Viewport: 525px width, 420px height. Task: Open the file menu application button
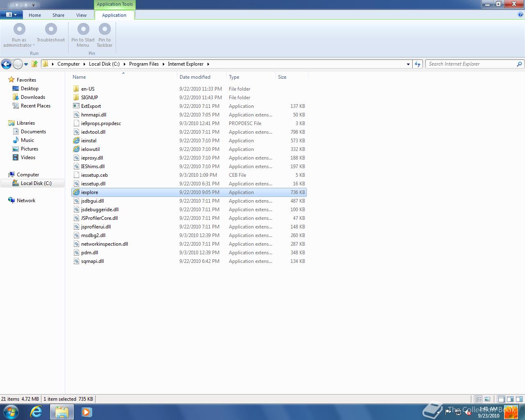pos(11,15)
